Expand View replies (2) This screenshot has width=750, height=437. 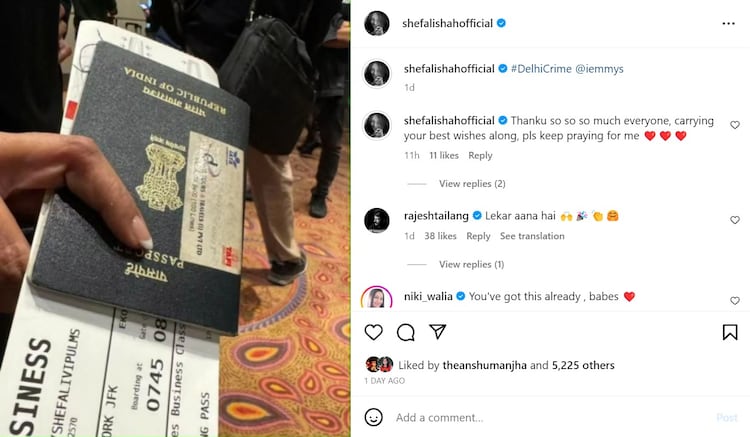472,184
